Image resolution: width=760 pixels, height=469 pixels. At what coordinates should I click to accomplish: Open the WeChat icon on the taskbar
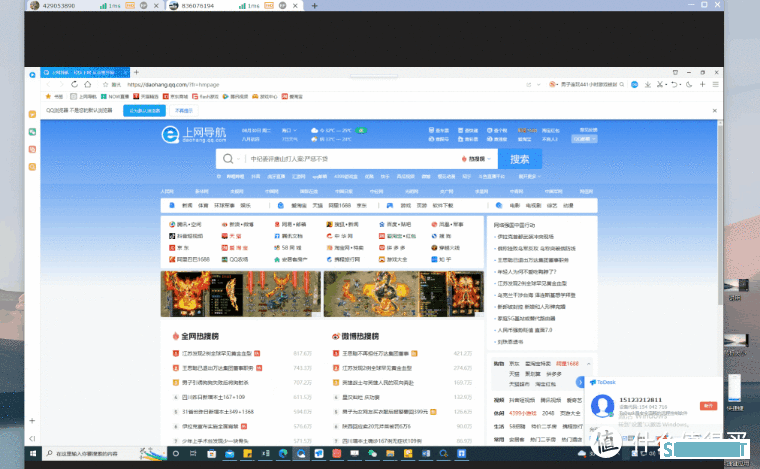coord(372,453)
